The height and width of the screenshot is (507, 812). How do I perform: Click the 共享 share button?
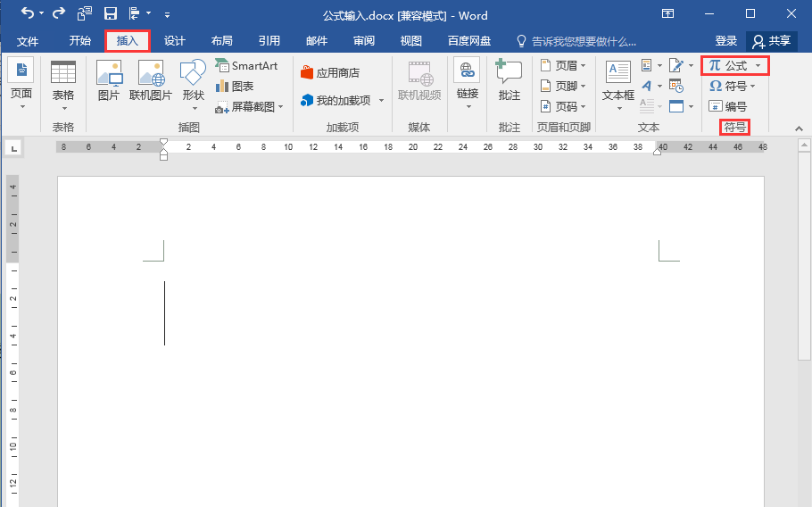click(772, 41)
